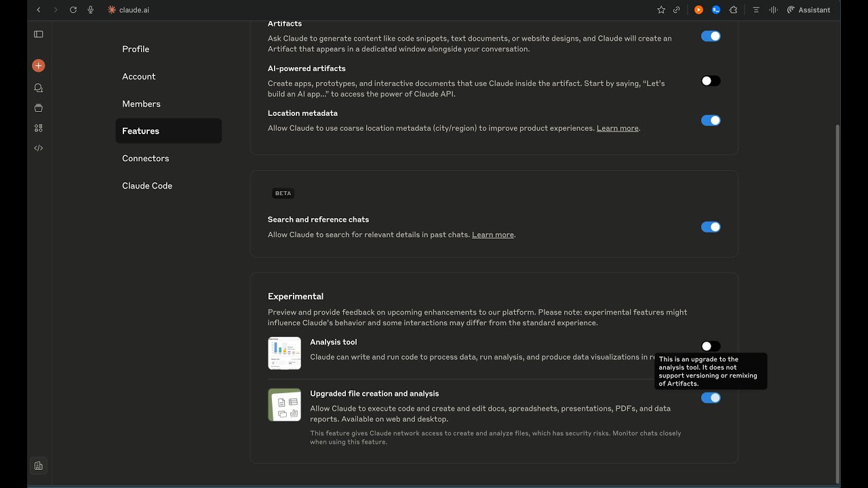Switch on the Analysis tool toggle

point(711,346)
